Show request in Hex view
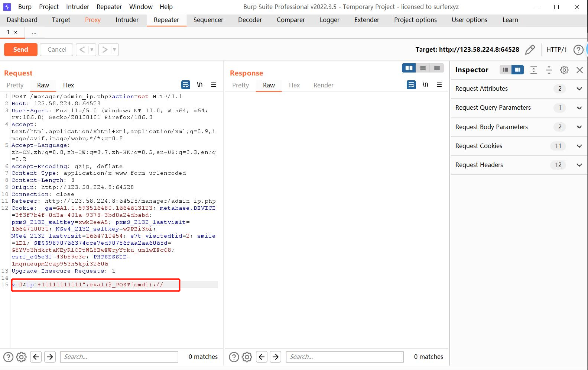Image resolution: width=588 pixels, height=370 pixels. [68, 85]
